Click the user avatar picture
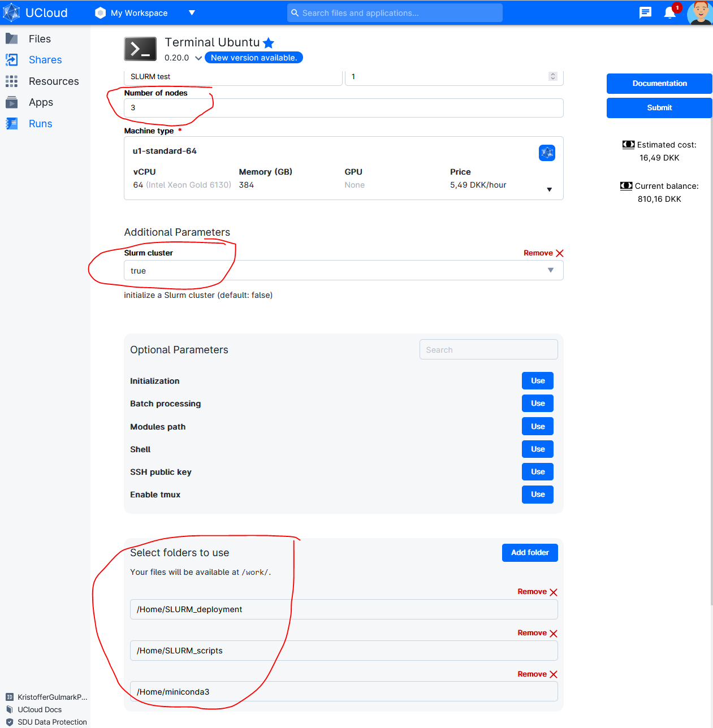Screen dimensions: 713x728 click(699, 12)
